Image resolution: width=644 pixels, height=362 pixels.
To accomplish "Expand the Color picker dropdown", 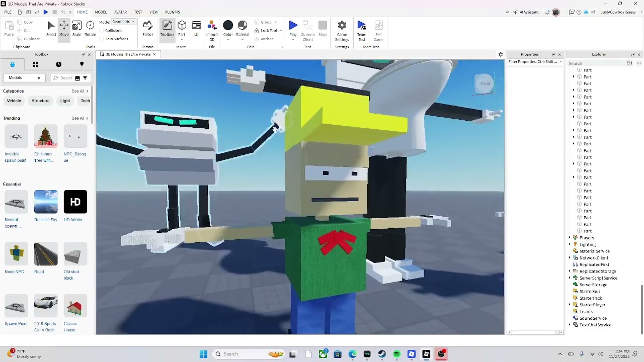I will pyautogui.click(x=228, y=40).
